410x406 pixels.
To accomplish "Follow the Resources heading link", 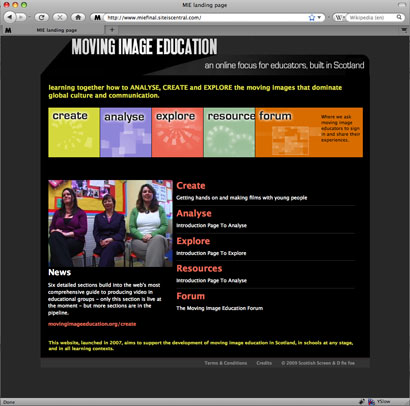I will coord(199,268).
